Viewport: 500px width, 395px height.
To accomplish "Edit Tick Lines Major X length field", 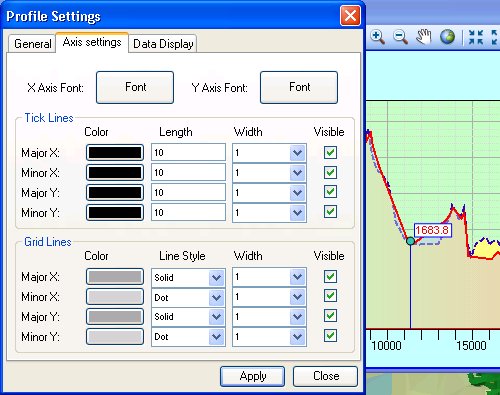I will (x=188, y=152).
